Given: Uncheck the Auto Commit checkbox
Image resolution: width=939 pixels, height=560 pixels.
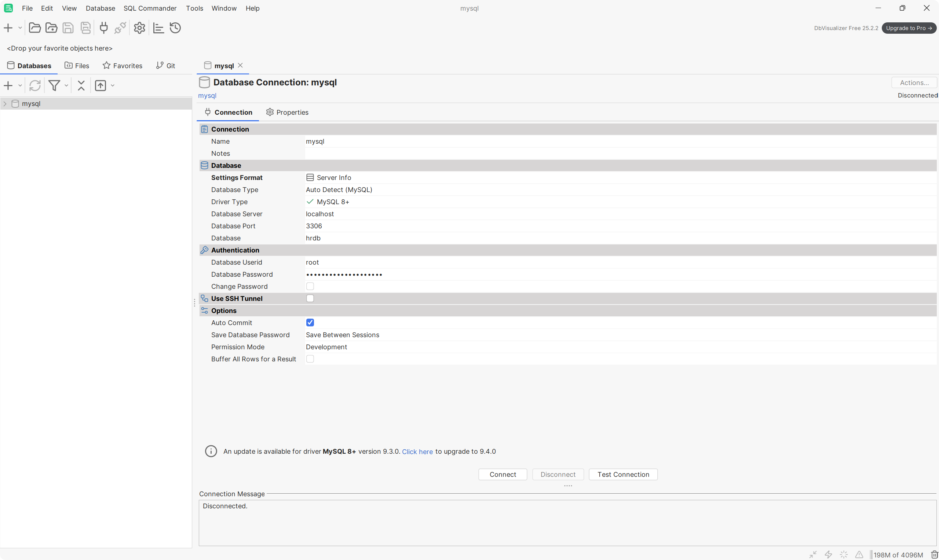Looking at the screenshot, I should (310, 323).
